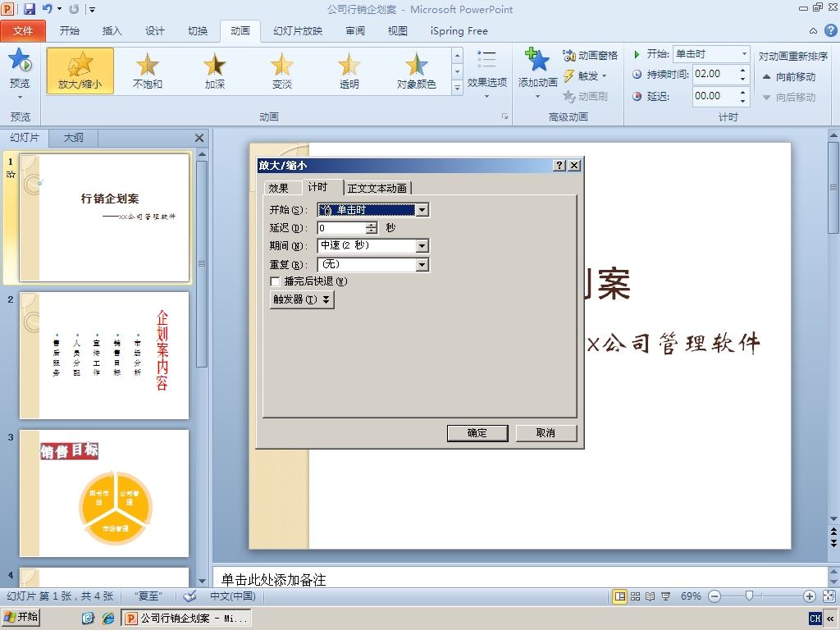
Task: Open the Animation group dialog launcher
Action: point(504,116)
